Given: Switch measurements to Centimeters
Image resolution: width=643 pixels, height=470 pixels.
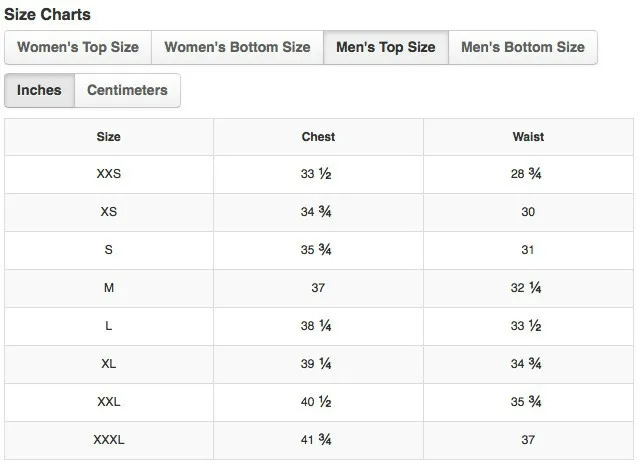Looking at the screenshot, I should 128,90.
